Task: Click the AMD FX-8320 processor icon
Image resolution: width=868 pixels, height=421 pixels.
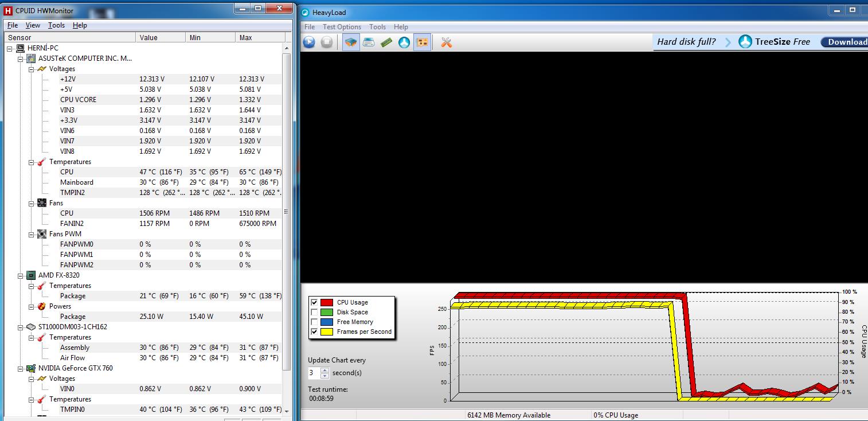Action: (x=31, y=275)
